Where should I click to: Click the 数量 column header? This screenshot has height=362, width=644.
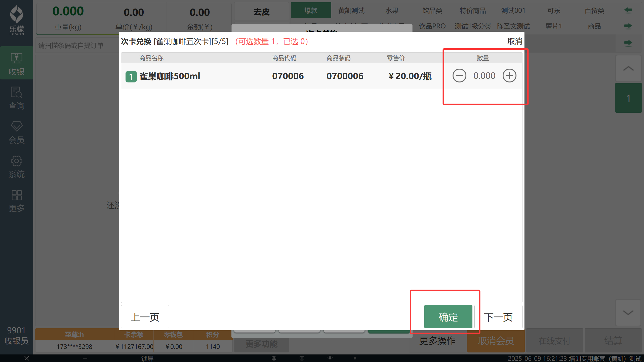pyautogui.click(x=483, y=58)
